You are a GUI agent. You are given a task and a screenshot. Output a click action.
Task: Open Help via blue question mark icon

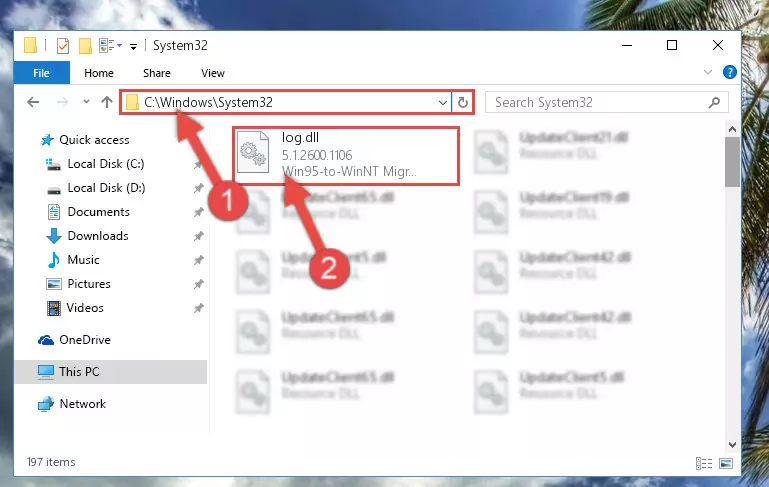point(729,72)
